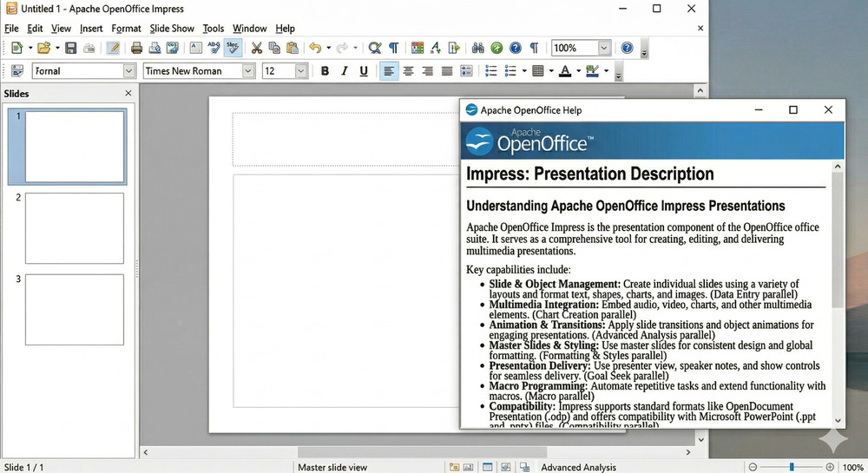
Task: Click the New document icon
Action: point(16,48)
